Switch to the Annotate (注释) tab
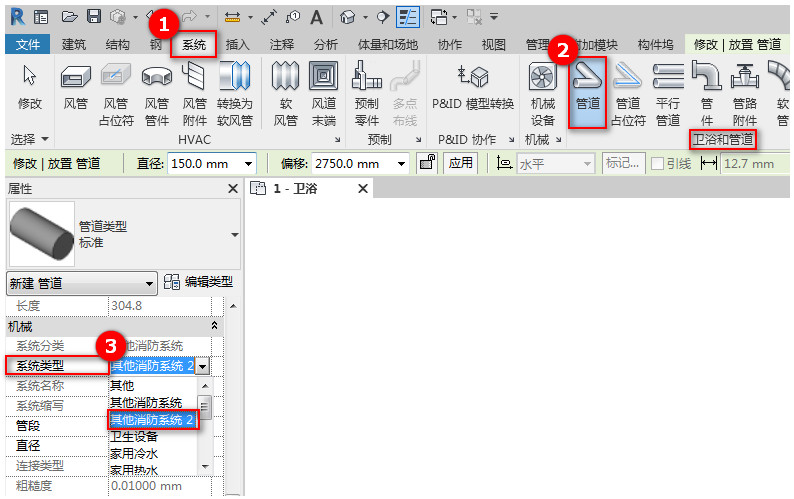This screenshot has width=794, height=499. [282, 45]
